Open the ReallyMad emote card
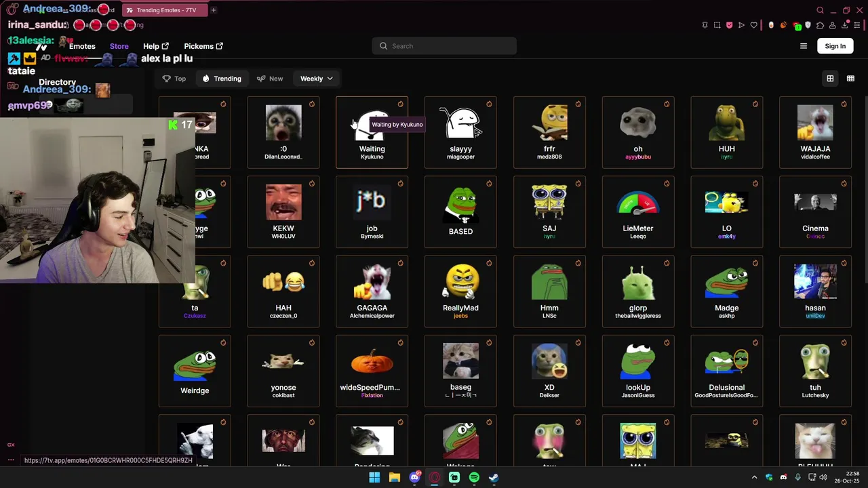This screenshot has width=868, height=488. pyautogui.click(x=460, y=291)
